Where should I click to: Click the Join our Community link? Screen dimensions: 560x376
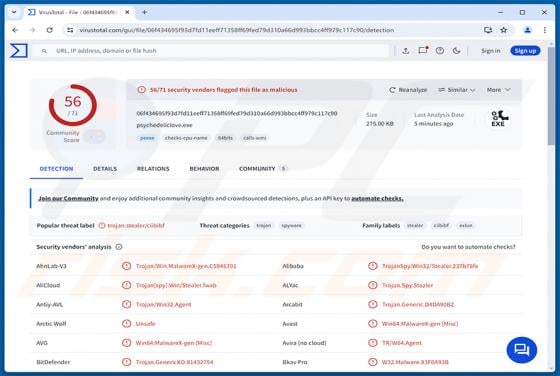coord(68,198)
